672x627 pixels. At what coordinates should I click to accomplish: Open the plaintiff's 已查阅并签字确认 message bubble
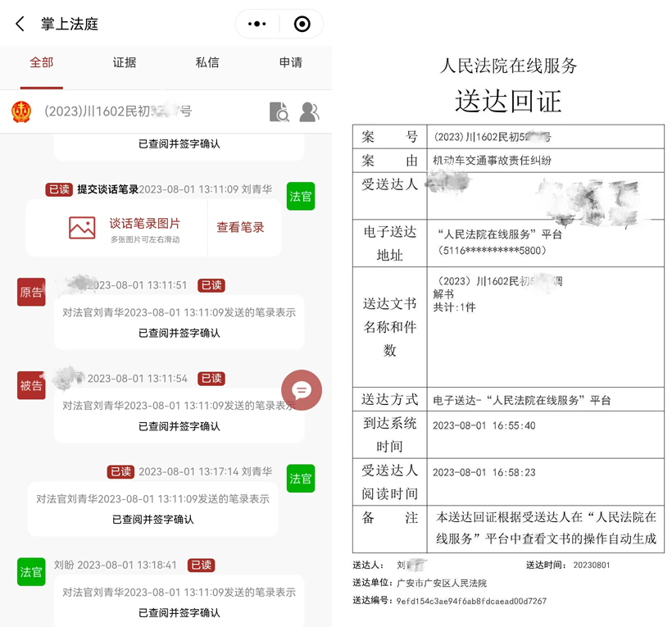point(179,323)
